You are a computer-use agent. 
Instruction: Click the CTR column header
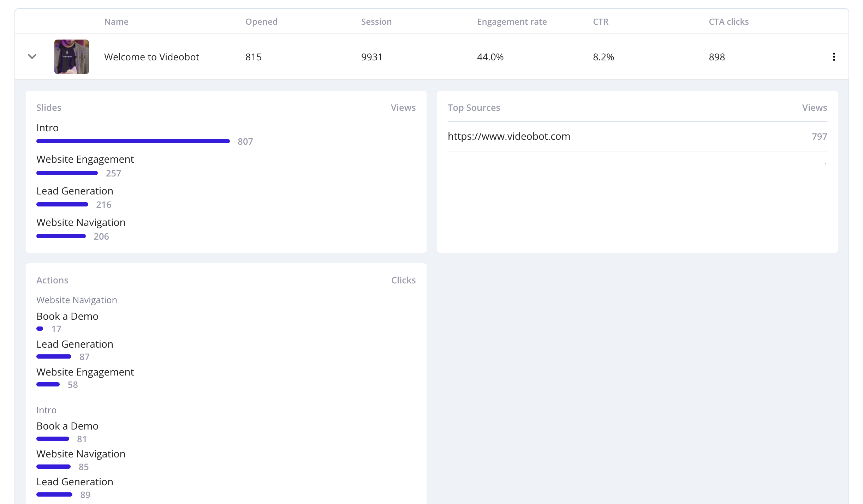click(x=601, y=22)
